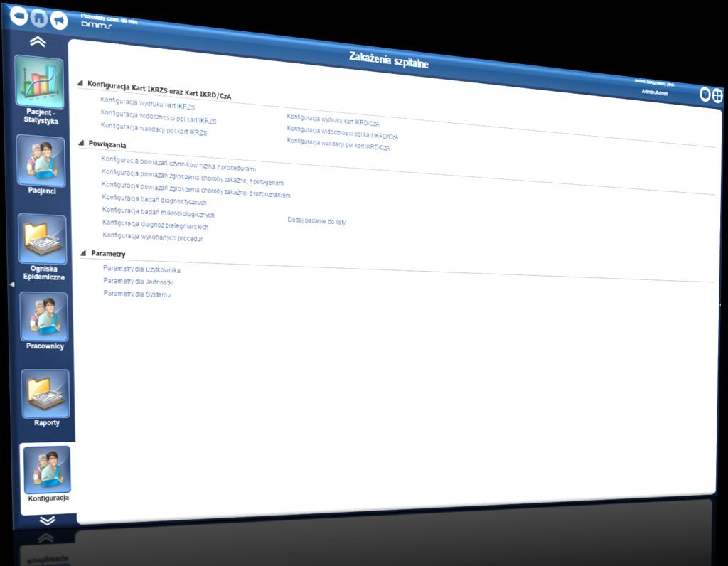This screenshot has width=728, height=566.
Task: Open the Pacjent - Statystyka chart icon
Action: [40, 81]
